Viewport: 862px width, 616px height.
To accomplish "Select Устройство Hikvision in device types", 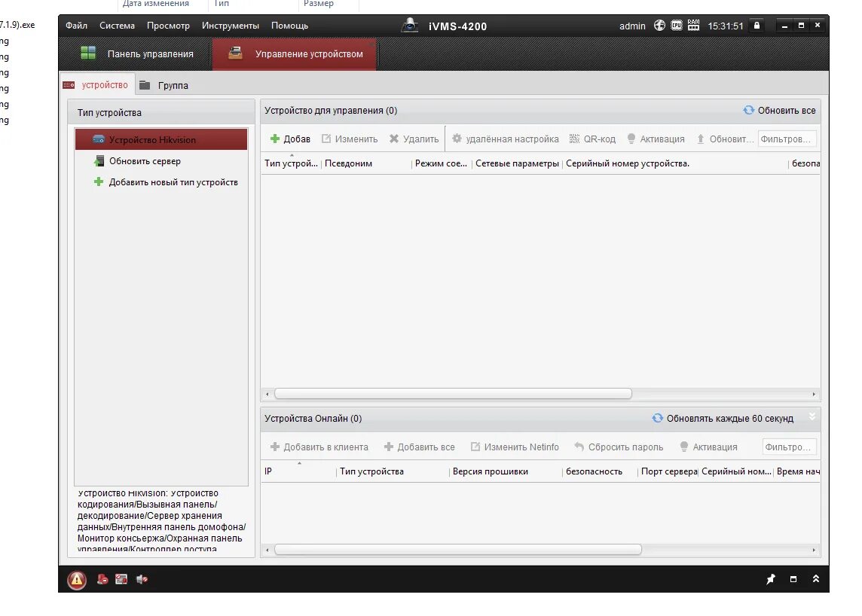I will click(161, 139).
